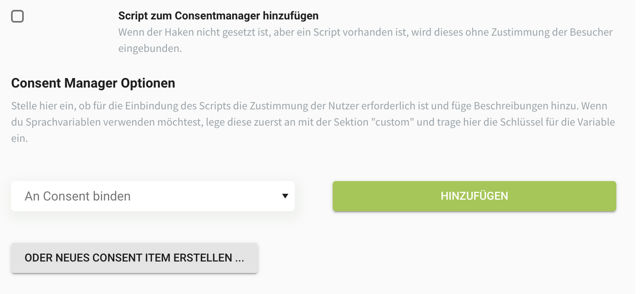
Task: Click the trailing "ein." ending the description
Action: pyautogui.click(x=19, y=138)
